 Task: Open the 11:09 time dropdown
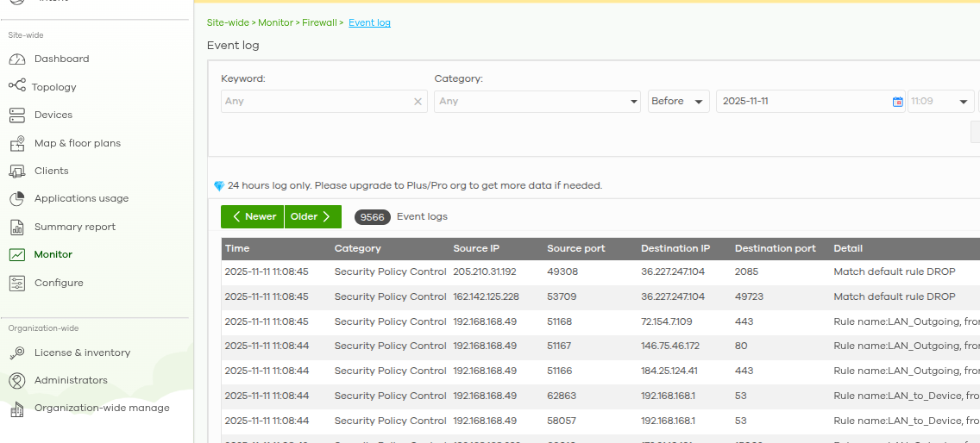pos(940,101)
